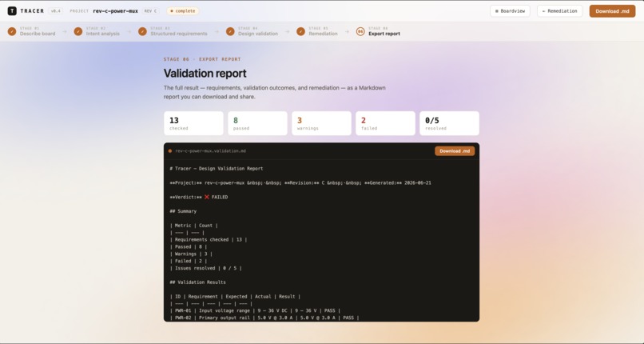Click file name rev-c-power-mux.validation.md
The image size is (644, 344).
coord(210,151)
